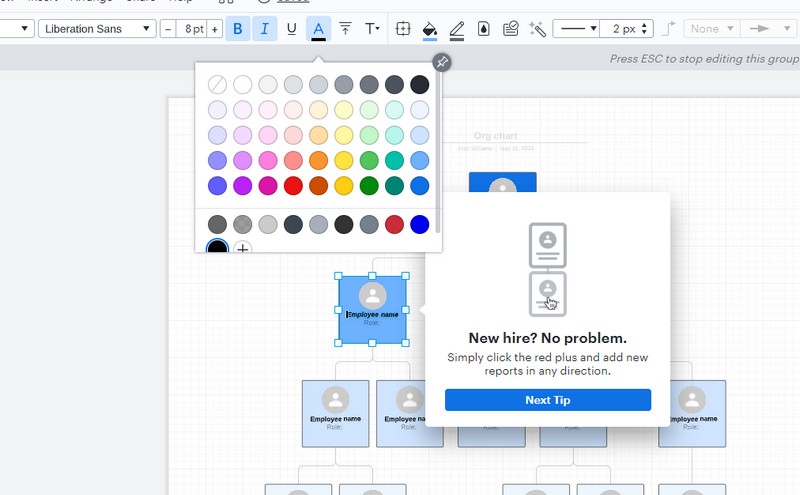Toggle underline text formatting
Screen dimensions: 800x495
(292, 29)
